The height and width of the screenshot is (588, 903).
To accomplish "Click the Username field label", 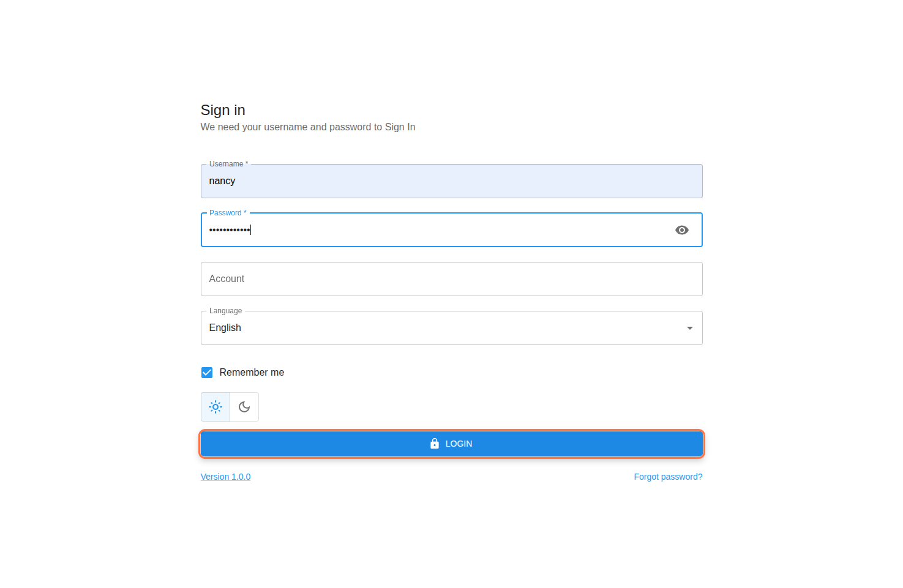I will click(x=228, y=164).
